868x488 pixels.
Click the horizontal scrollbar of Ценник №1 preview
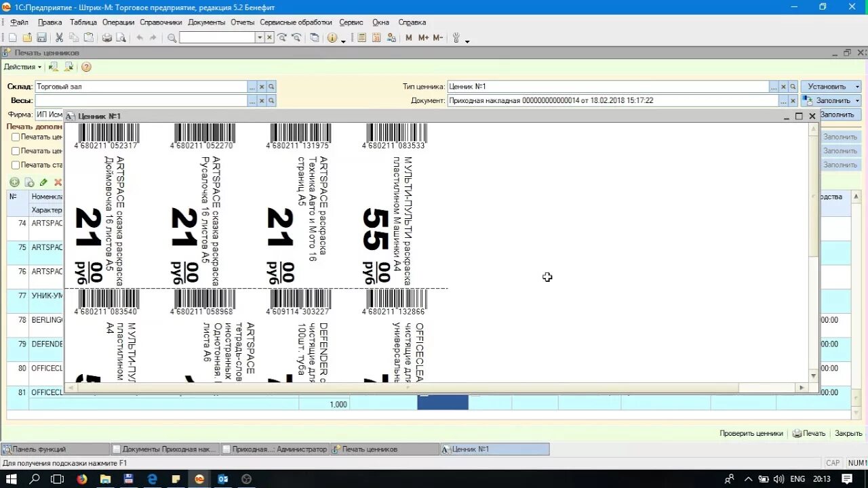click(407, 388)
